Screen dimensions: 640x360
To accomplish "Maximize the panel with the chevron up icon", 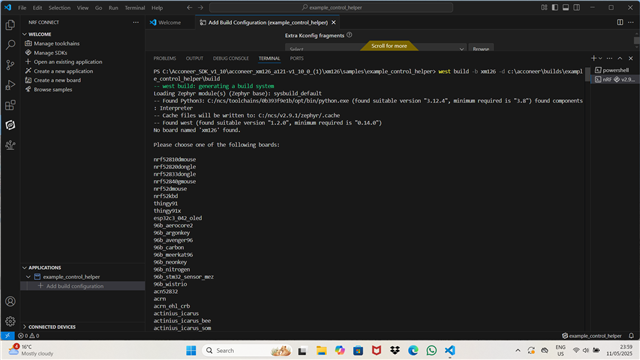I will pyautogui.click(x=620, y=58).
